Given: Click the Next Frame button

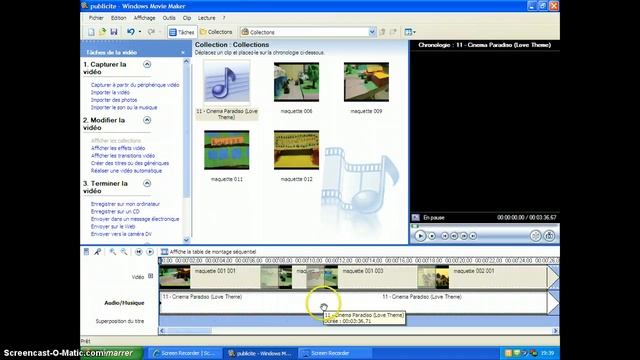Looking at the screenshot, I should coord(464,236).
